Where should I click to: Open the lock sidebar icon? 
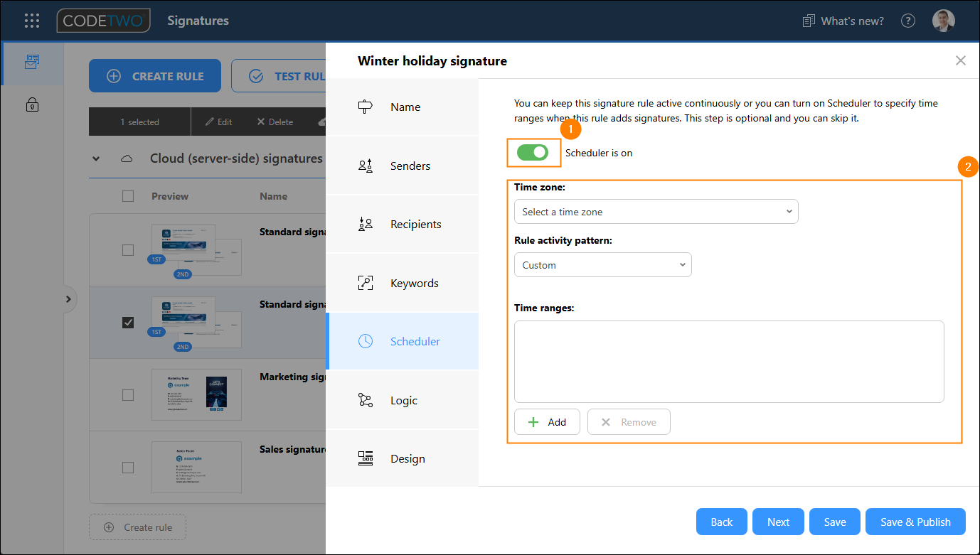[x=32, y=104]
